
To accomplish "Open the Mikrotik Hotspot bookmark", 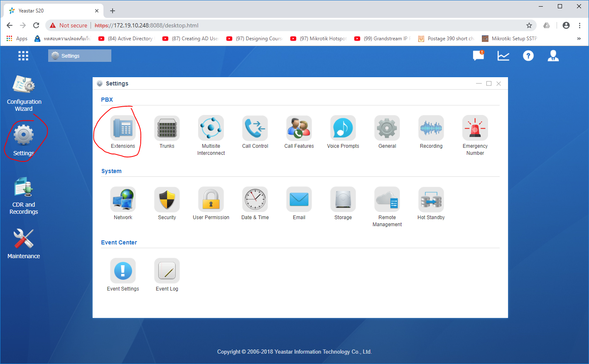I will (318, 39).
